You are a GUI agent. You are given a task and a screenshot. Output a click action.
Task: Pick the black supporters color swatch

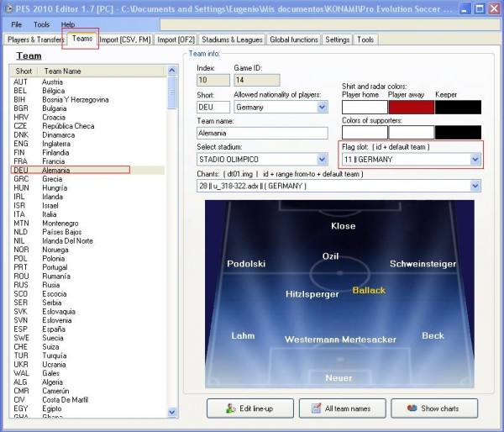click(x=458, y=132)
